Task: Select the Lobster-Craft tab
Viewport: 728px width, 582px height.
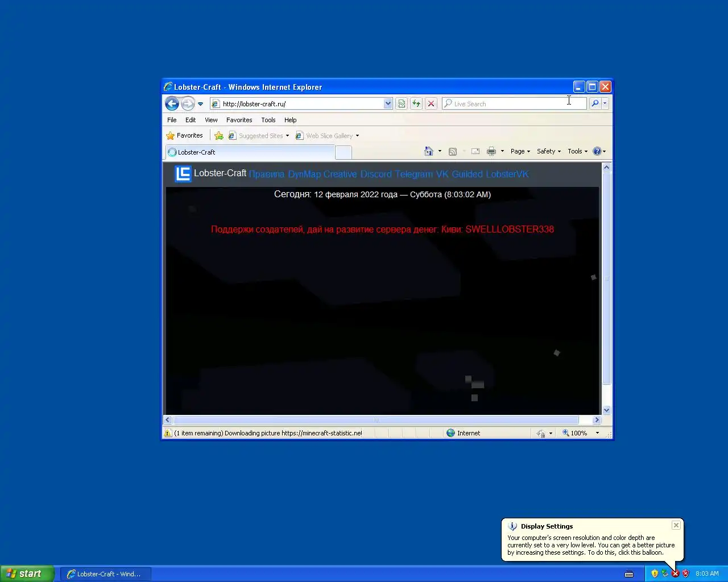Action: click(x=250, y=152)
